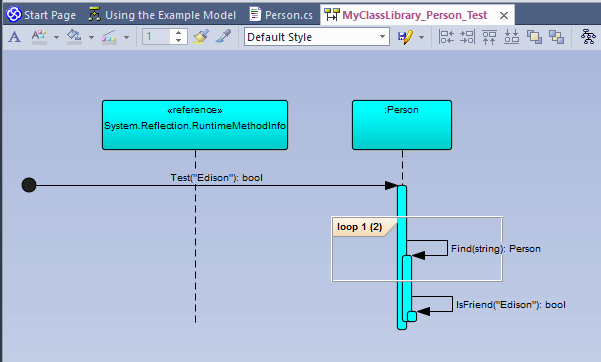The image size is (601, 362).
Task: Click the line color icon
Action: point(109,37)
